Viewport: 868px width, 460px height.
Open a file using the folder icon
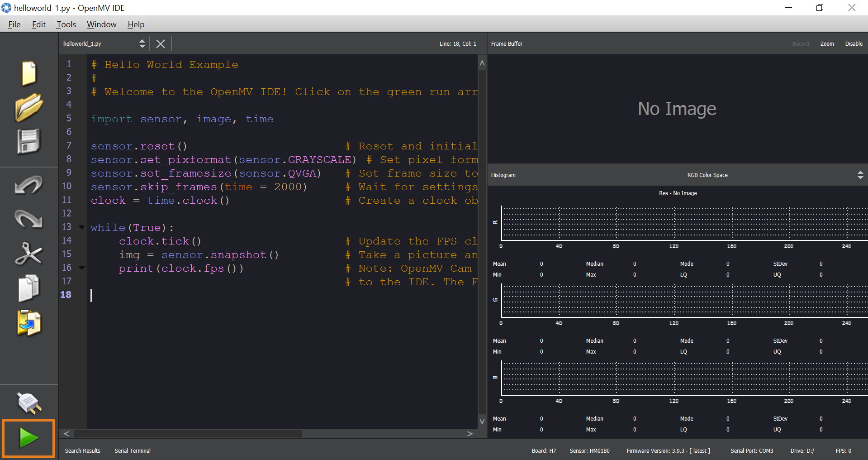[29, 107]
